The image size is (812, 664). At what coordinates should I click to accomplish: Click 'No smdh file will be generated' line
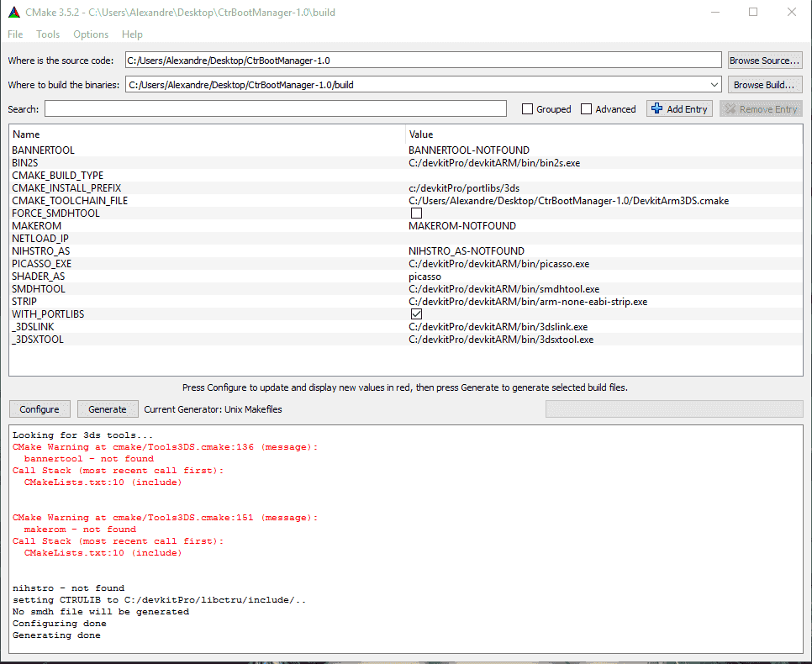(101, 612)
